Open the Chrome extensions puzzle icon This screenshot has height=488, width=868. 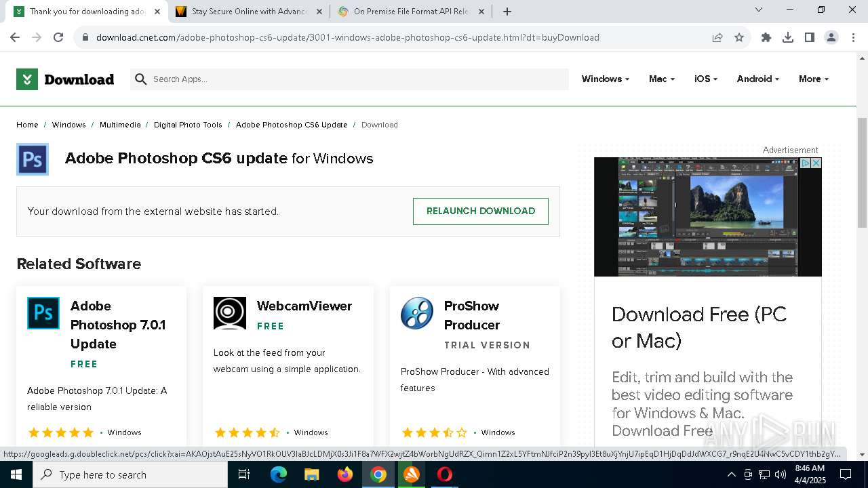coord(766,37)
